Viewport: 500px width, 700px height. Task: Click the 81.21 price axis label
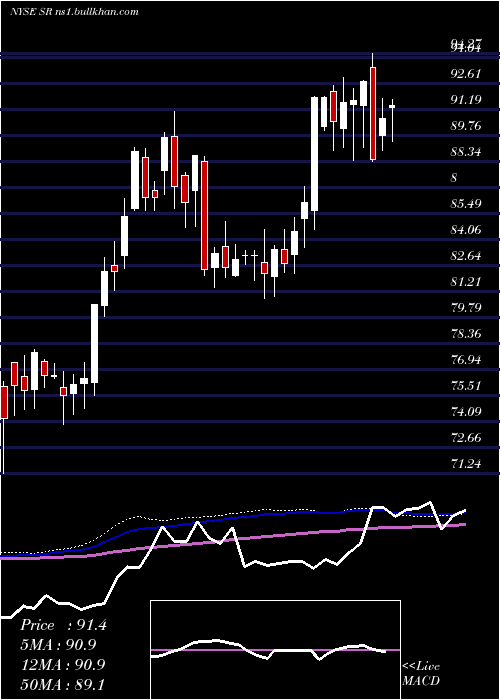click(466, 282)
